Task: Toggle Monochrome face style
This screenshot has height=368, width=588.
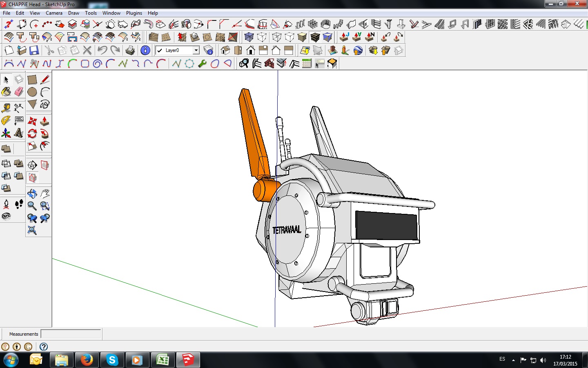Action: point(327,37)
